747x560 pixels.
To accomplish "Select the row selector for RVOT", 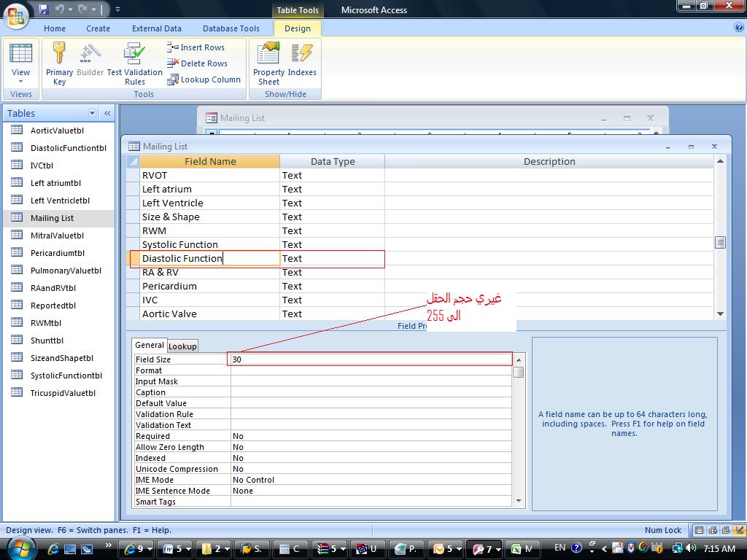I will [x=133, y=175].
